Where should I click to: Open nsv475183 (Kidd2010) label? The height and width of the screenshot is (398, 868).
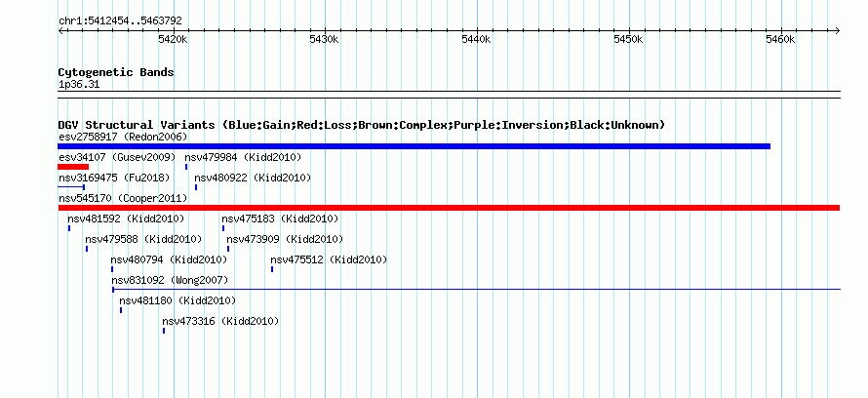tap(280, 219)
